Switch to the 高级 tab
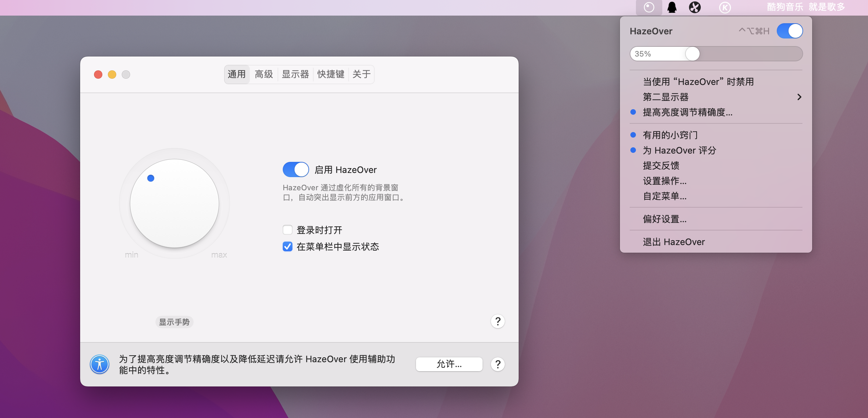The height and width of the screenshot is (418, 868). tap(264, 74)
